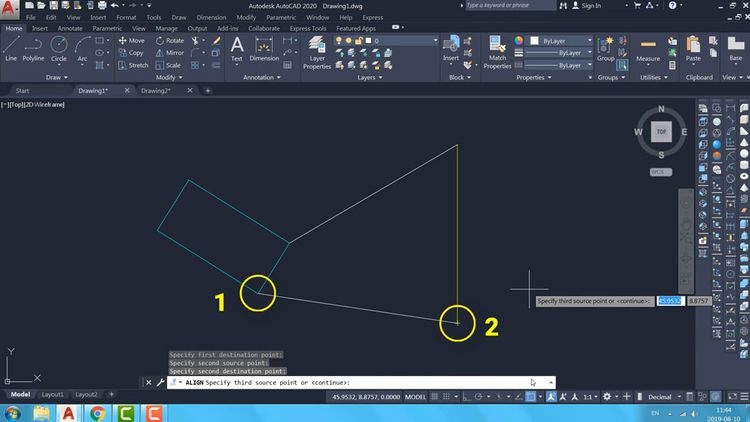
Task: Toggle clean screen icon in status bar
Action: (x=733, y=397)
